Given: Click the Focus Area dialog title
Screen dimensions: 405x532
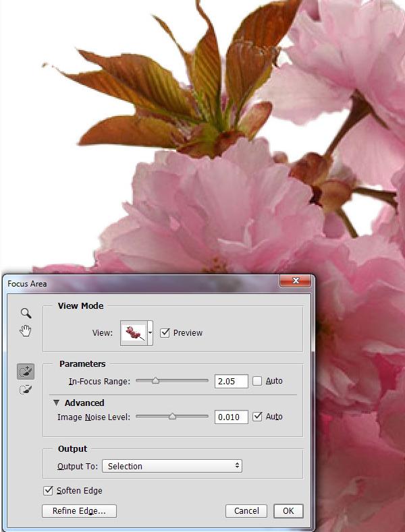Looking at the screenshot, I should tap(27, 284).
